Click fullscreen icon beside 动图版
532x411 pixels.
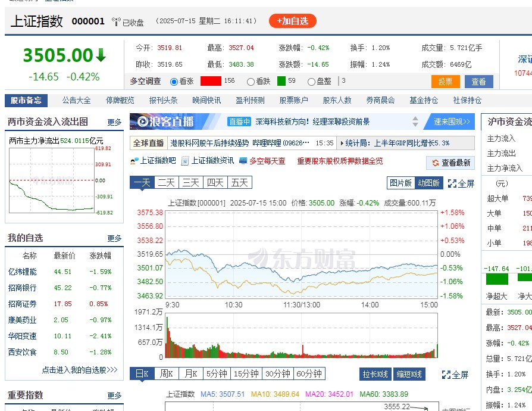coord(452,184)
